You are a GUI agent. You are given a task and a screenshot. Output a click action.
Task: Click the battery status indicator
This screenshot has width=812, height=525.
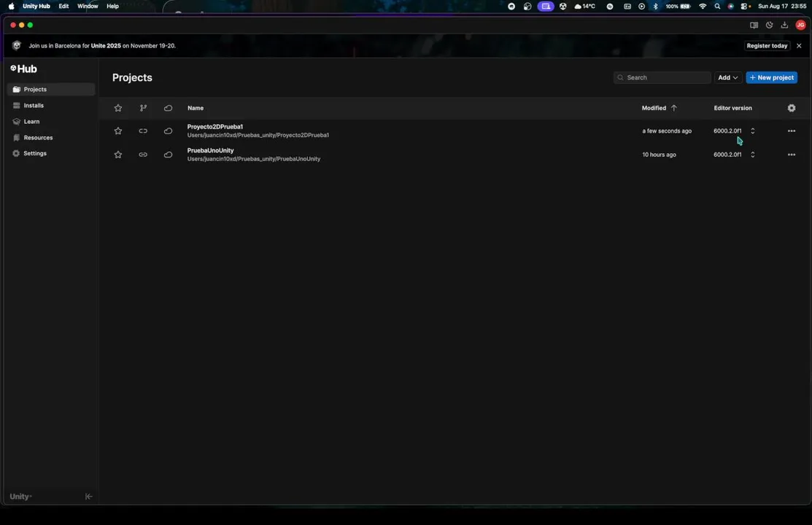678,7
